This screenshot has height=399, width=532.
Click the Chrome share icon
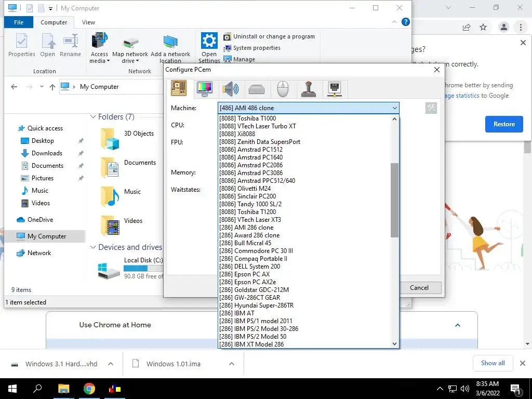(x=467, y=27)
